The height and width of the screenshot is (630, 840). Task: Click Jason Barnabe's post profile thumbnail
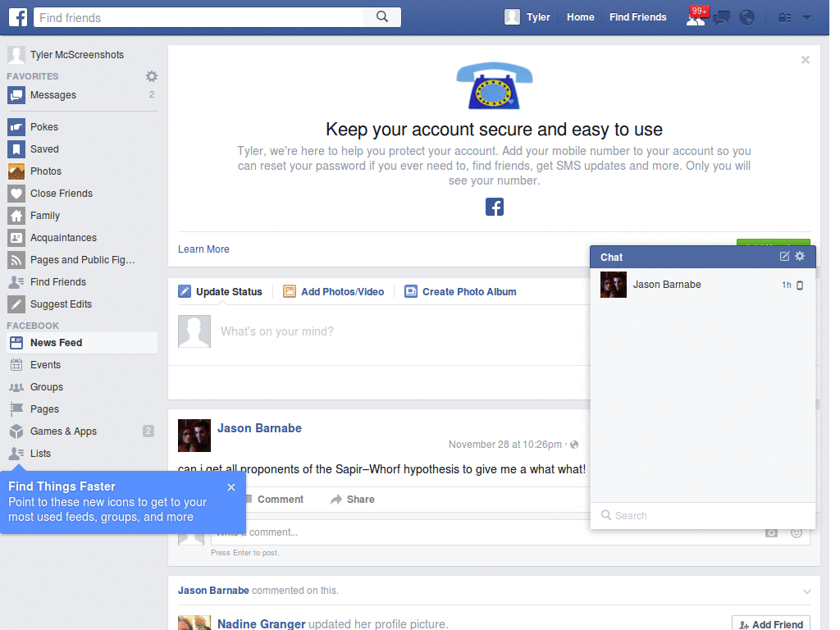[x=194, y=436]
